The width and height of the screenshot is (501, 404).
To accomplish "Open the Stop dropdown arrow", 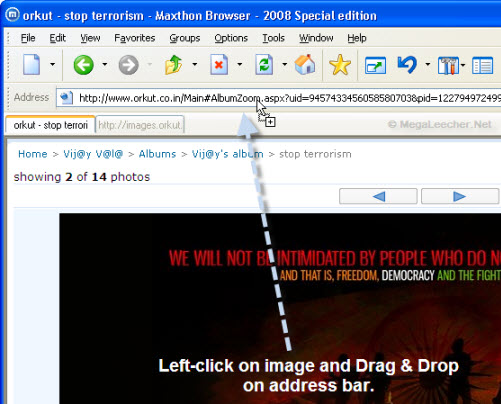I will (239, 64).
